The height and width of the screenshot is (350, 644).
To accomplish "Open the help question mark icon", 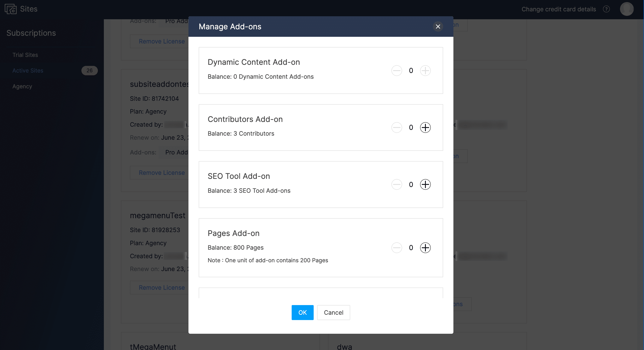I will 606,9.
